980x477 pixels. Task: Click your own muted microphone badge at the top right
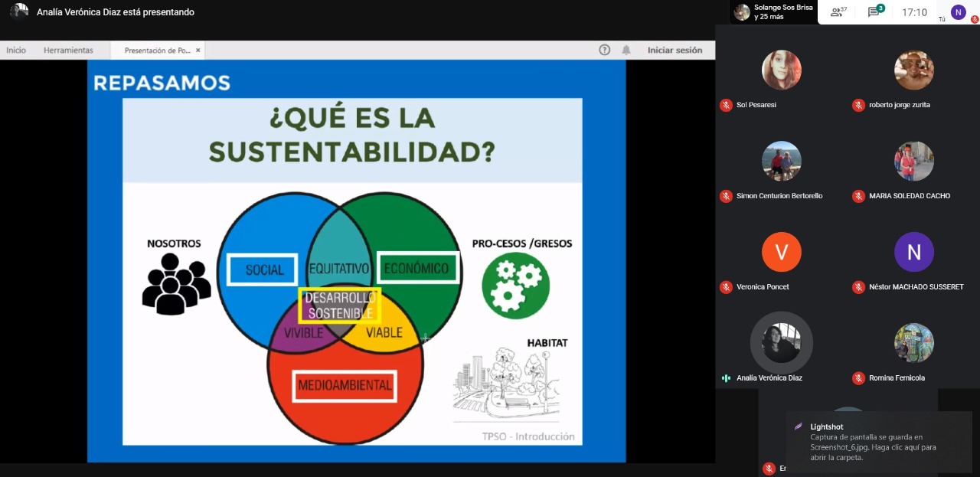pyautogui.click(x=975, y=19)
